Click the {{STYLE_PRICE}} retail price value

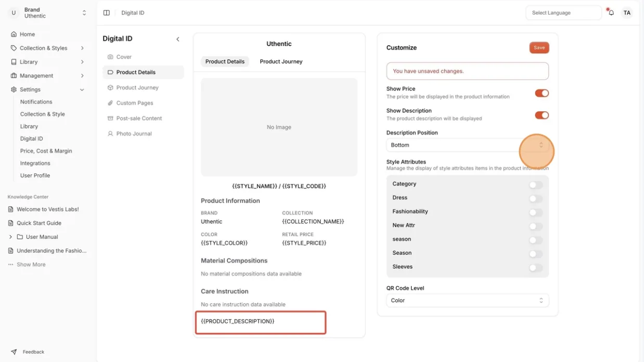304,243
